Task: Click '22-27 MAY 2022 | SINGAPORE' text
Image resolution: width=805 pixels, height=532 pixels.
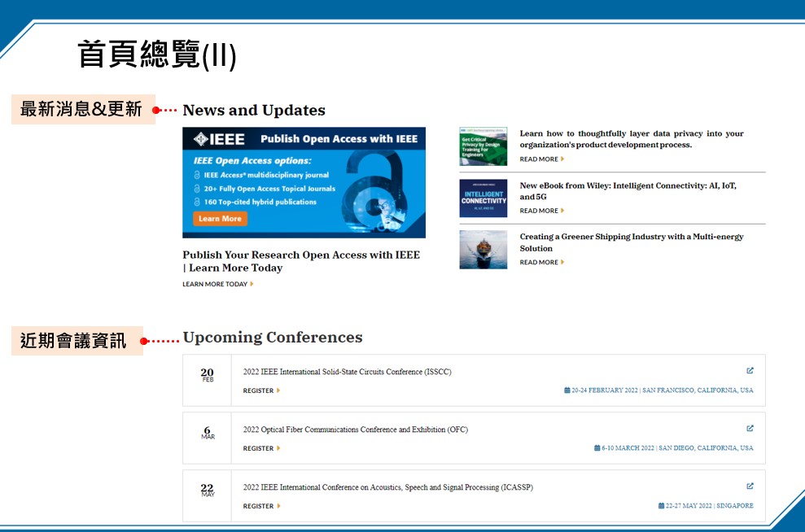Action: (x=710, y=506)
